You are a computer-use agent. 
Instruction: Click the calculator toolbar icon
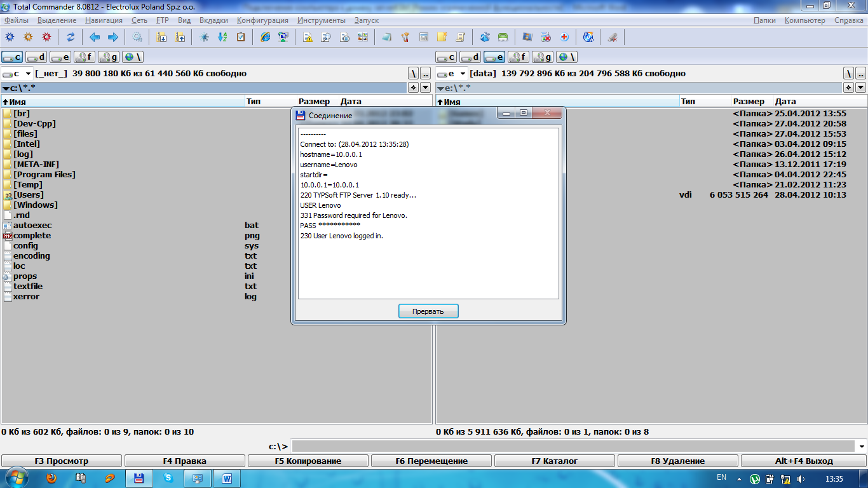(424, 37)
